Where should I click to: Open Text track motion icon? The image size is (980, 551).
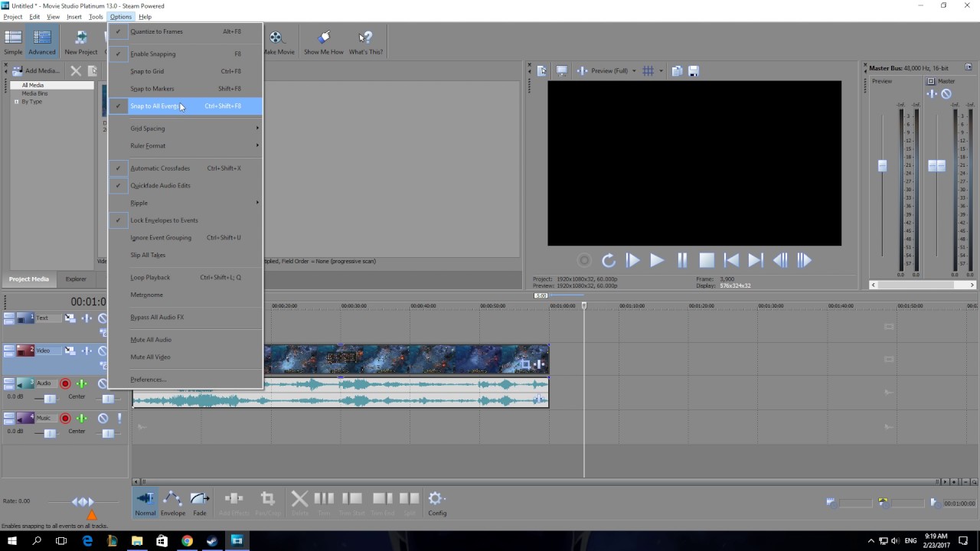(70, 318)
